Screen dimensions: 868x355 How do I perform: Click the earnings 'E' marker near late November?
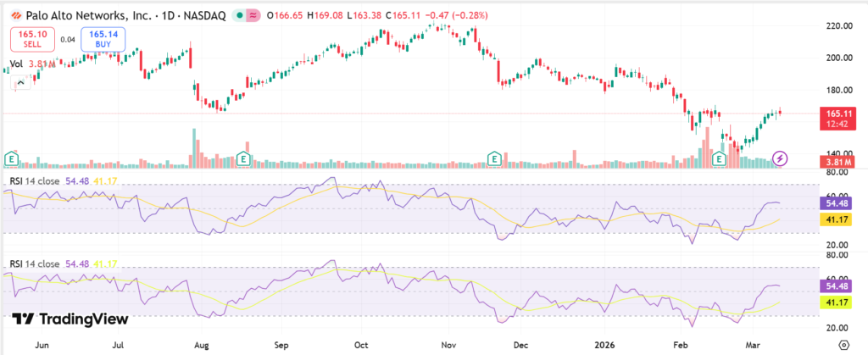(494, 158)
